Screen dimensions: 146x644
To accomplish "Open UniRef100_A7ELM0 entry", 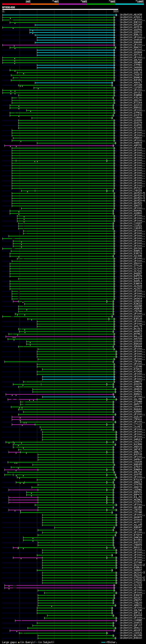I will 131,98.
